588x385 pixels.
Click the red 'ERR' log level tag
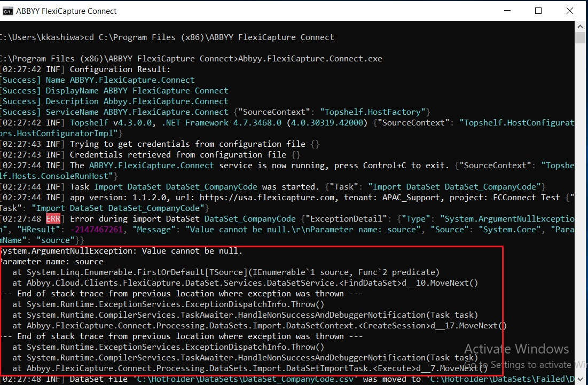click(53, 219)
